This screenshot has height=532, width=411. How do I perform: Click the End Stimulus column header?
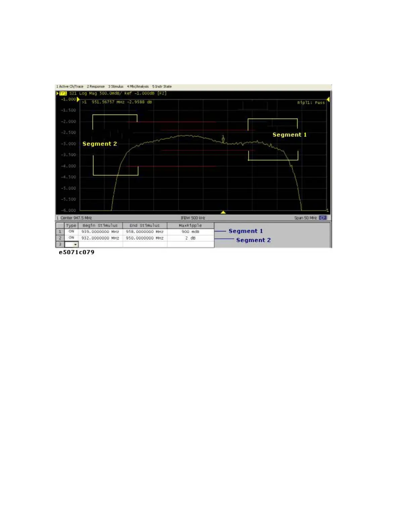click(x=145, y=226)
